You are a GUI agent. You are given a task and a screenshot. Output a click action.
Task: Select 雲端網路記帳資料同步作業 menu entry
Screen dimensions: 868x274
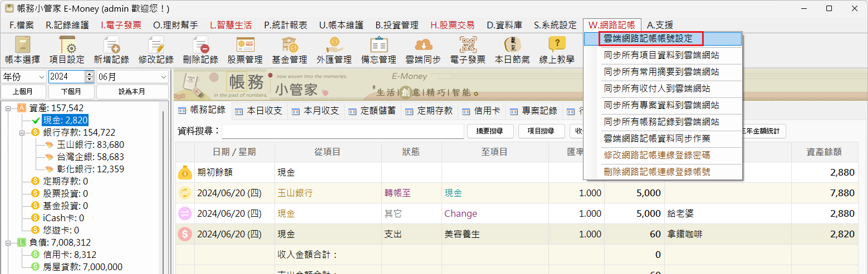(x=663, y=138)
